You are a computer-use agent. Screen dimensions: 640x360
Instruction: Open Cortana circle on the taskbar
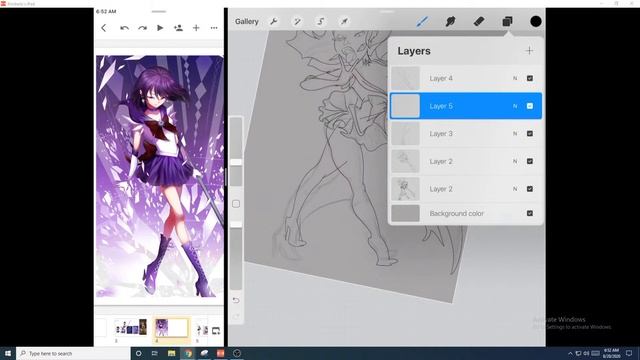pos(138,353)
